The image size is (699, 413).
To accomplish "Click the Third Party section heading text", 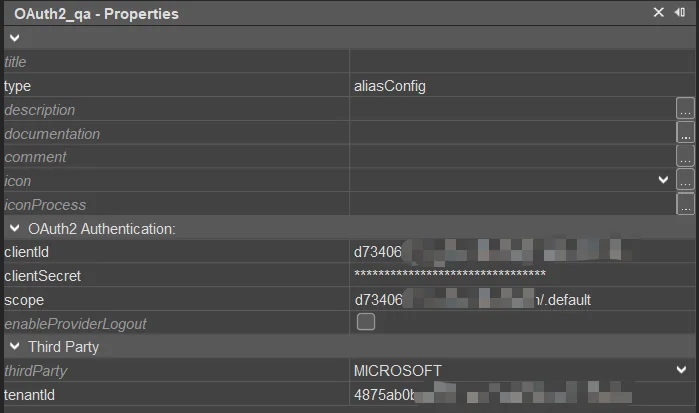I will 63,347.
